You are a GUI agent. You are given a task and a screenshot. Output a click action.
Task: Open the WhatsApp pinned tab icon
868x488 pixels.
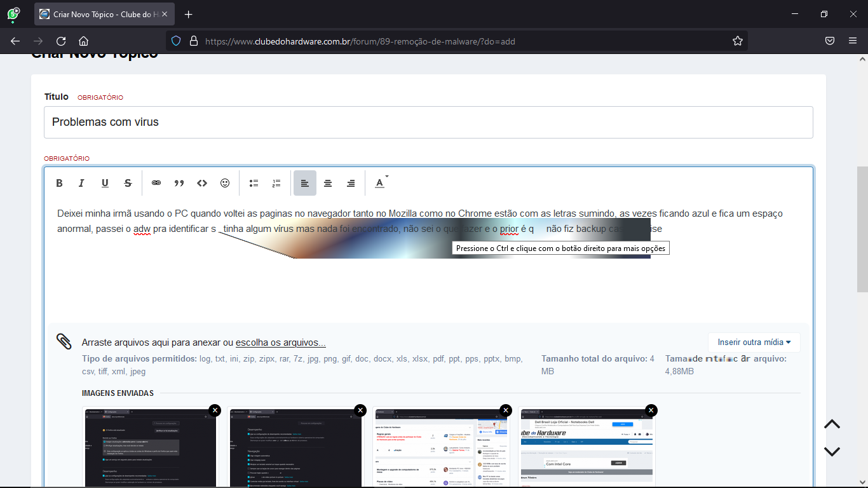[x=13, y=14]
